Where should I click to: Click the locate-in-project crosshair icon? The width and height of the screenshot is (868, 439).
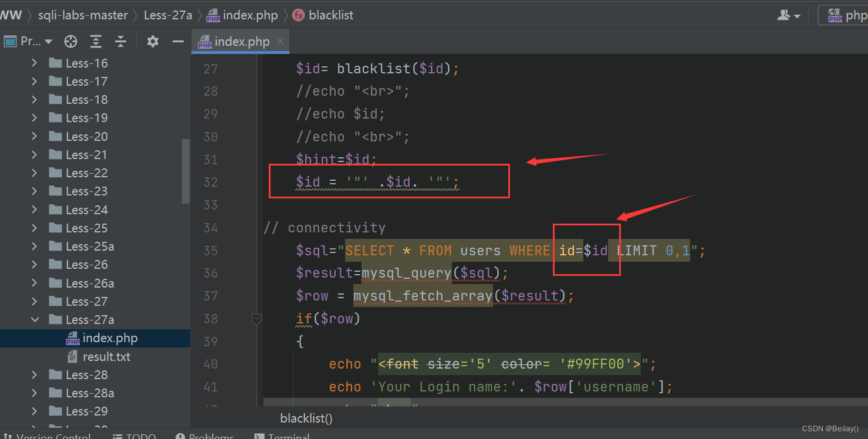(x=70, y=41)
